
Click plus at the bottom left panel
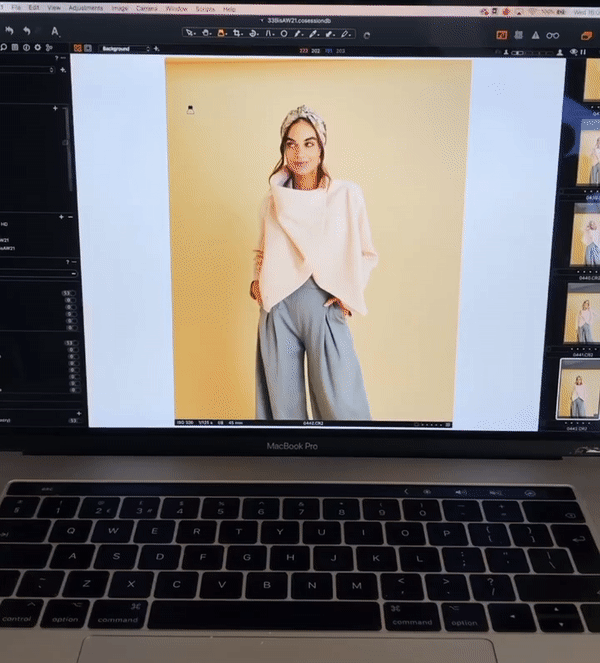click(79, 413)
